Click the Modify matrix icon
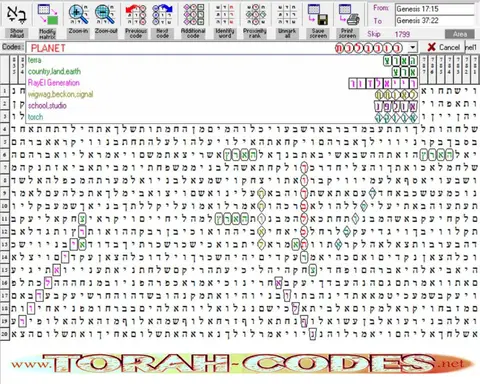The width and height of the screenshot is (480, 384). tap(47, 14)
